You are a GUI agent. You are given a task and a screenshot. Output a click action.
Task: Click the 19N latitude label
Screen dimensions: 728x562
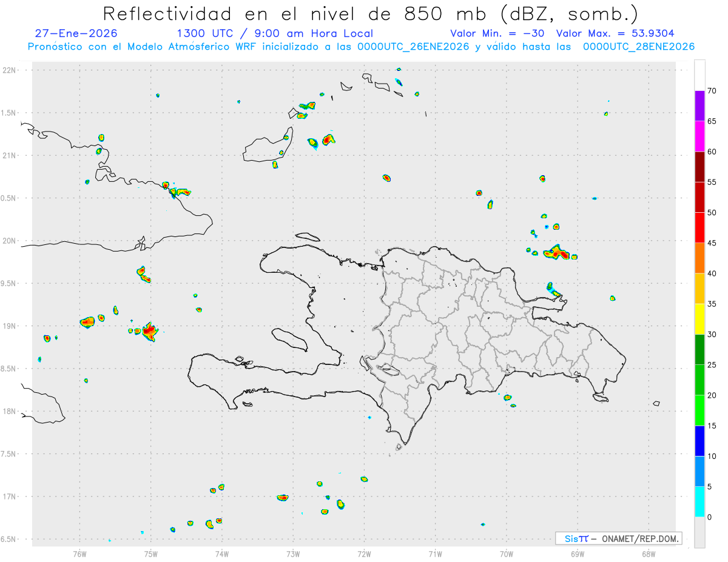pyautogui.click(x=10, y=326)
